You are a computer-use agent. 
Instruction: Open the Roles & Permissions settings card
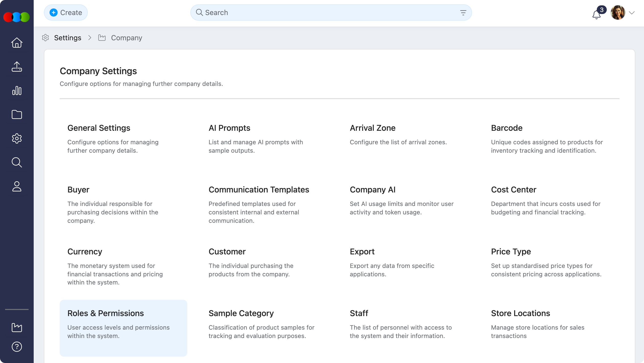[123, 328]
